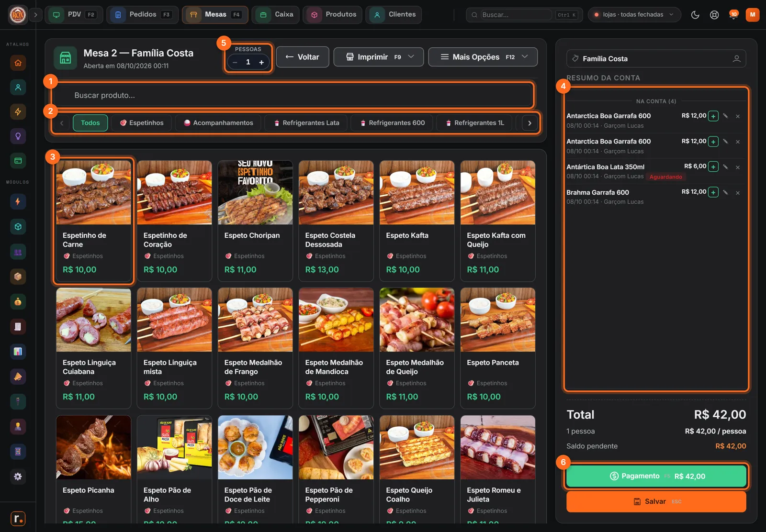The width and height of the screenshot is (766, 532).
Task: Edit the Antártica Boa Lata 350ml item
Action: coord(725,167)
